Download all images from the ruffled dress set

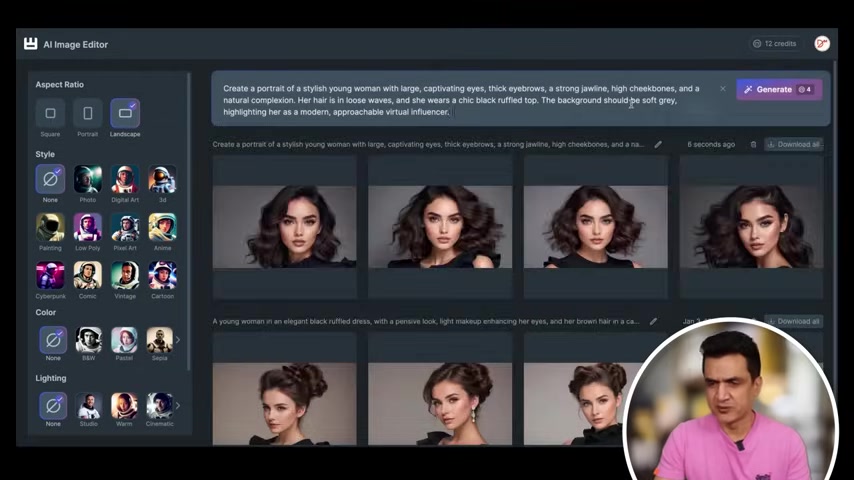click(794, 321)
